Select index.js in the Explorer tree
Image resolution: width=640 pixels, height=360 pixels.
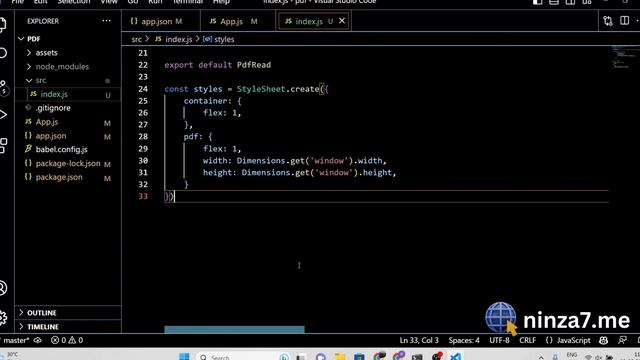pos(68,94)
